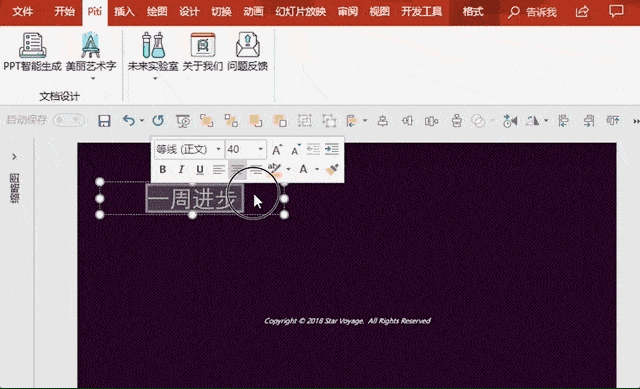The width and height of the screenshot is (640, 389).
Task: Select the copyright footer text
Action: 347,321
